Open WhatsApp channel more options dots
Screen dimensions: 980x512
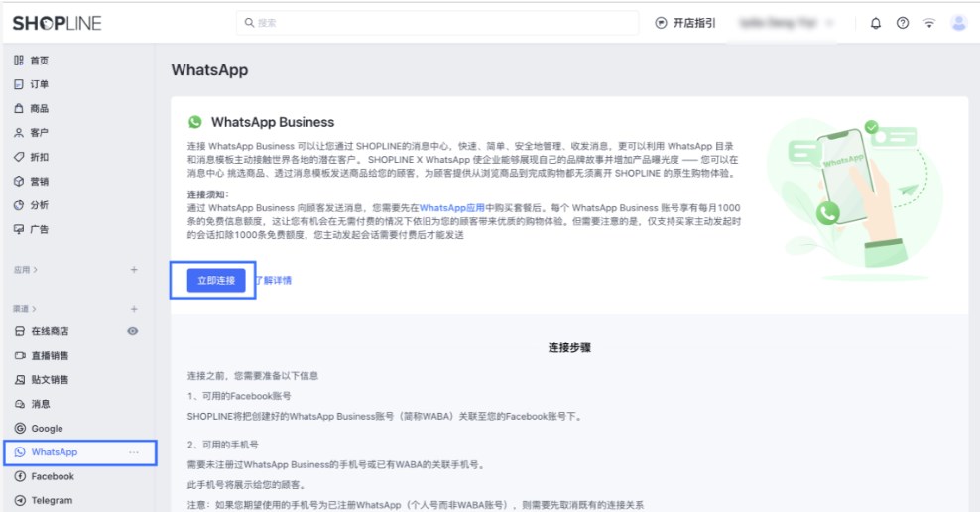tap(134, 452)
